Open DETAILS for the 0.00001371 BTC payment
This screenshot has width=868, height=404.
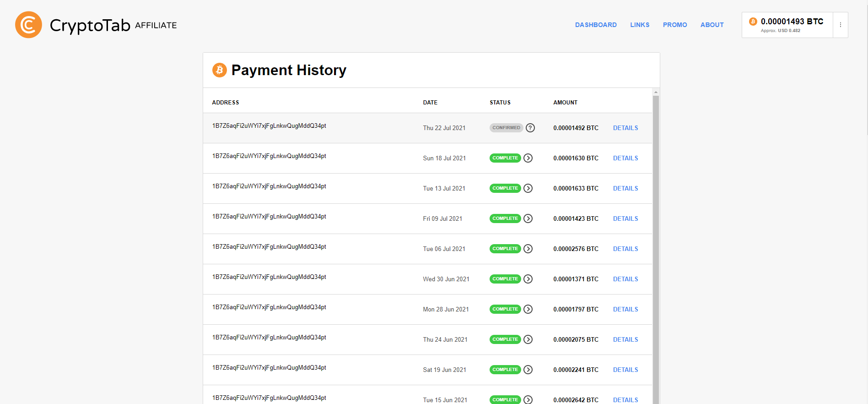pyautogui.click(x=625, y=279)
